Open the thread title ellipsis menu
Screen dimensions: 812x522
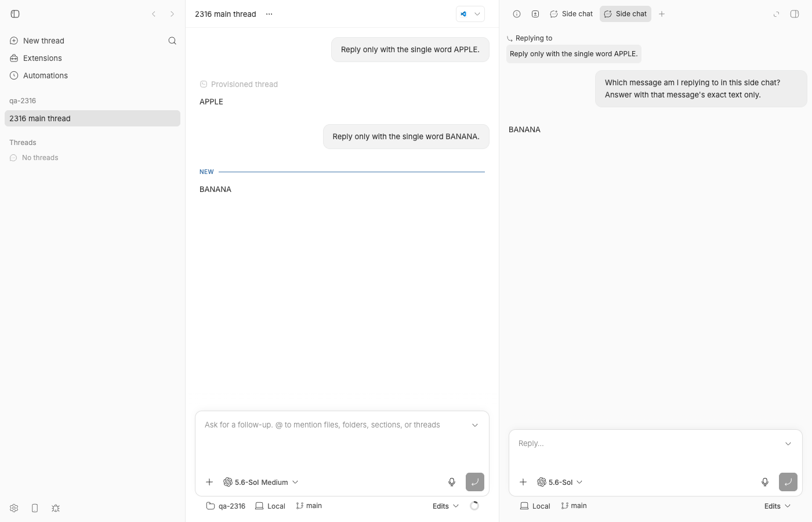point(269,14)
